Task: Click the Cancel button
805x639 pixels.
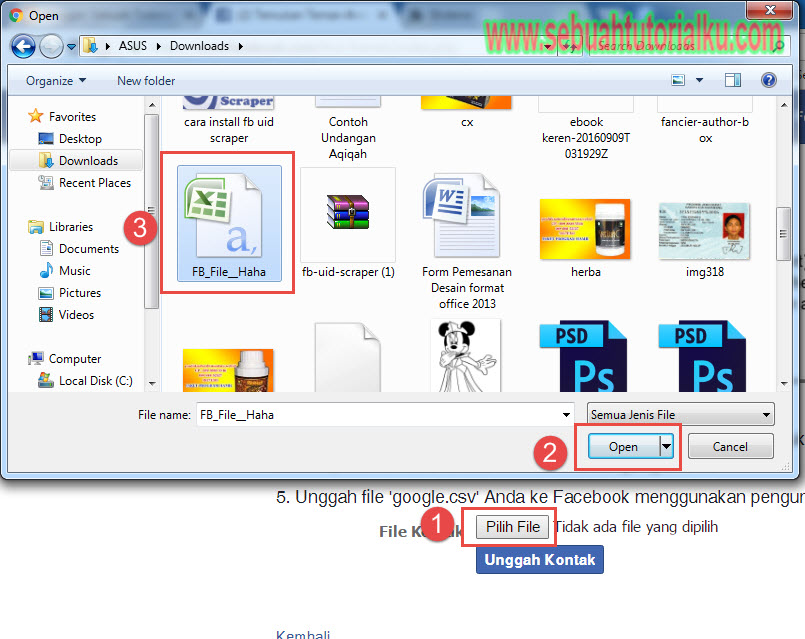Action: pyautogui.click(x=730, y=447)
